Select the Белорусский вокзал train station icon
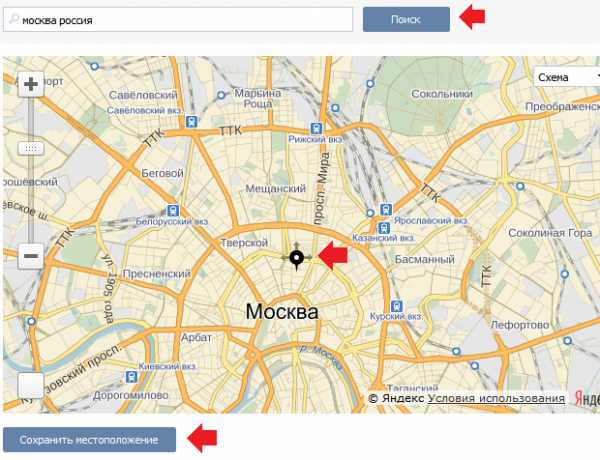 [173, 210]
